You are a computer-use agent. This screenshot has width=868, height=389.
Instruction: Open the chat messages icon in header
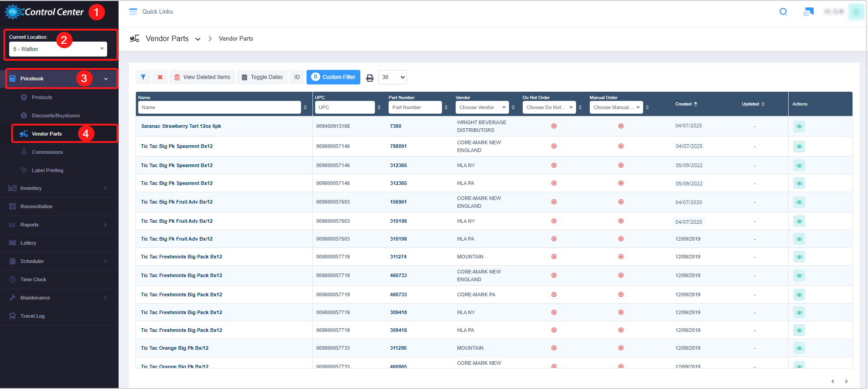[x=808, y=12]
